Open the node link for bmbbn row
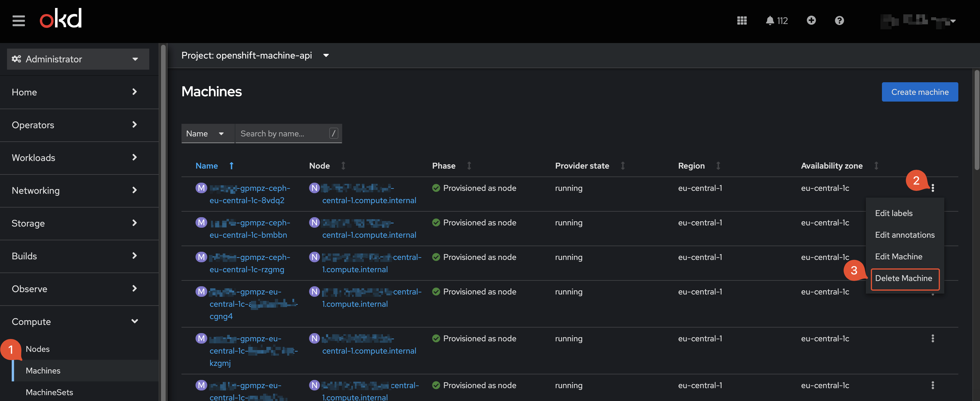 tap(369, 229)
